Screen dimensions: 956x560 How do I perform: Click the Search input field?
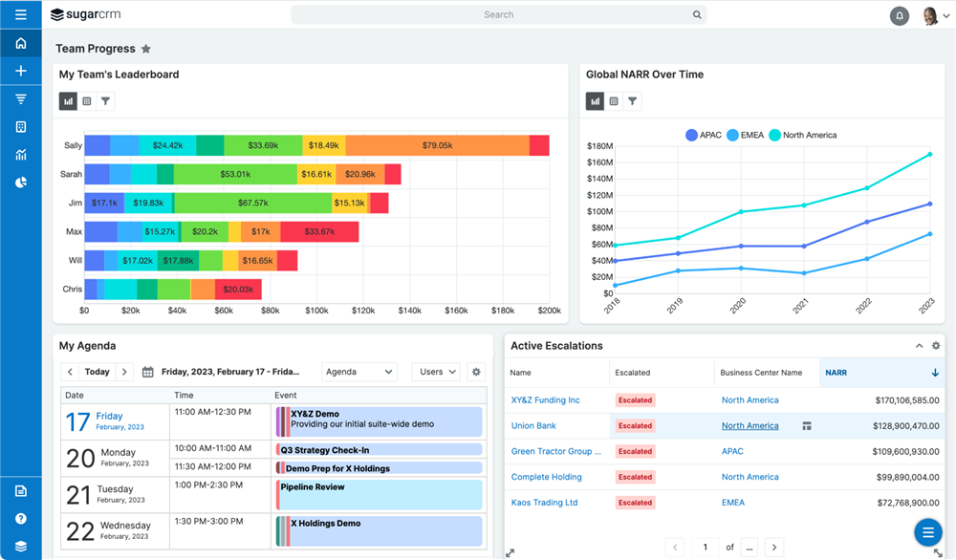pyautogui.click(x=498, y=15)
